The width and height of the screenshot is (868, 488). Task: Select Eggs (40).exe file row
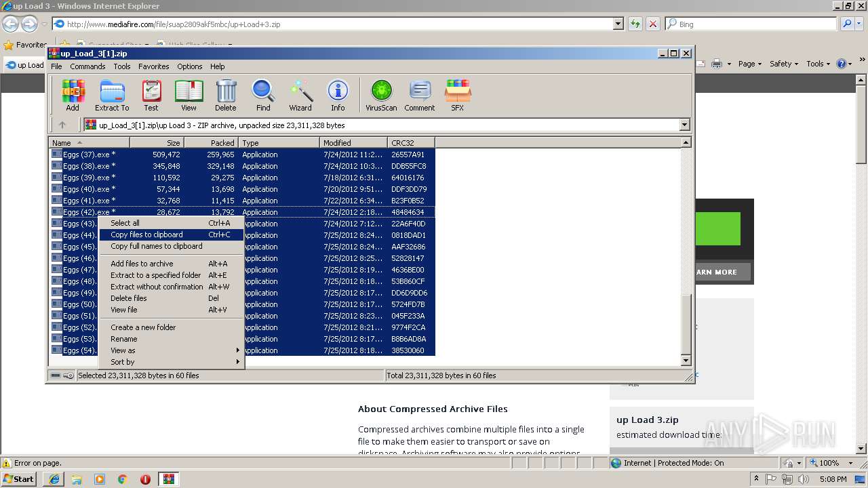click(x=243, y=189)
